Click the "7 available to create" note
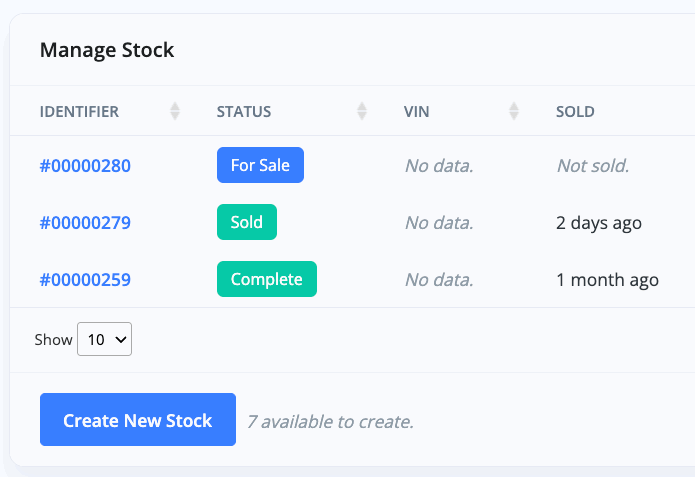This screenshot has width=695, height=477. coord(330,421)
